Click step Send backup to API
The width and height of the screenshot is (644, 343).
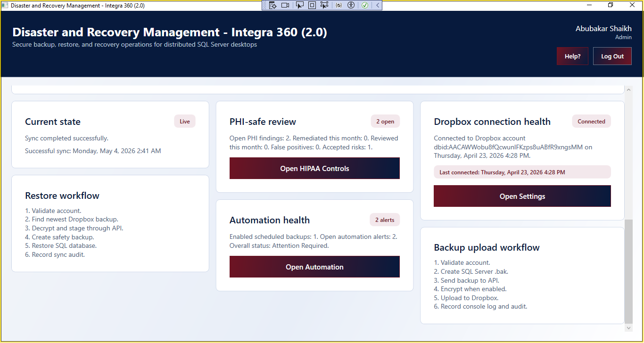point(466,280)
